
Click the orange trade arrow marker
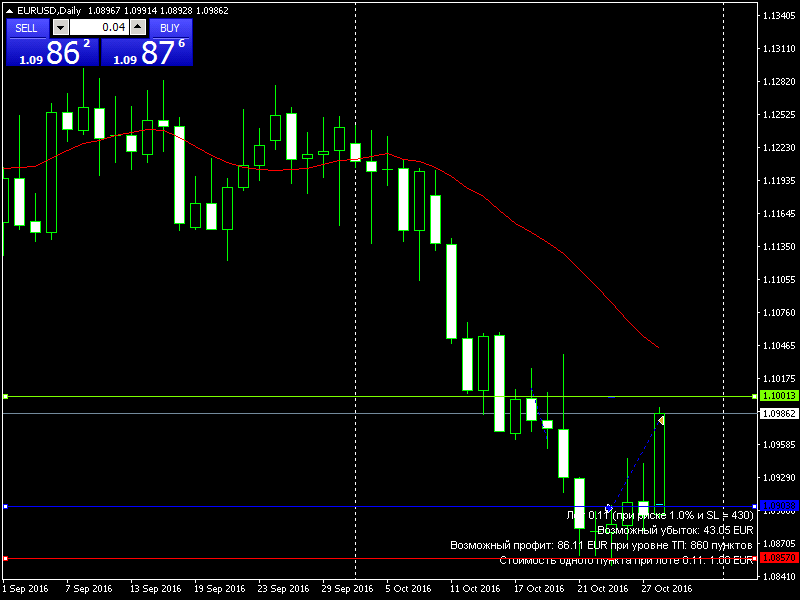661,420
